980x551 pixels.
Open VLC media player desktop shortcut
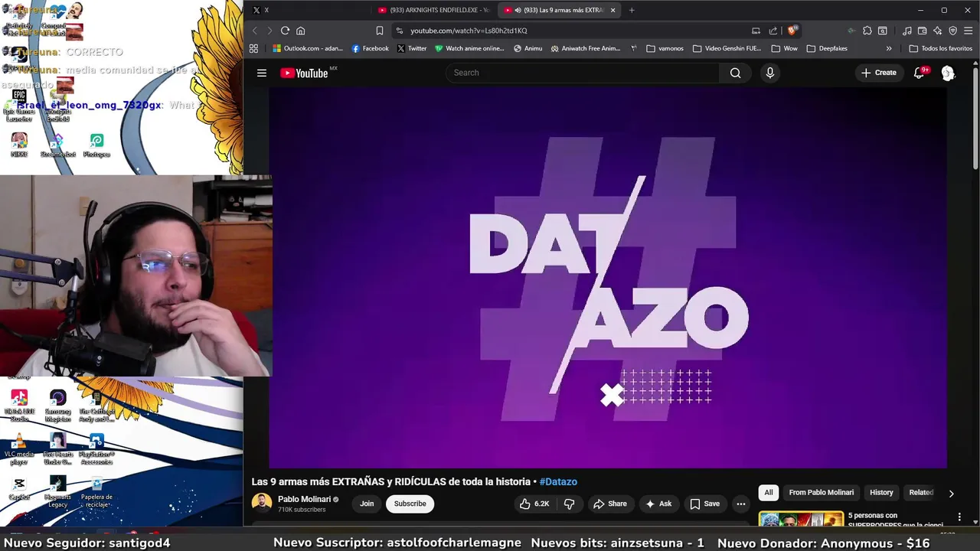coord(19,448)
